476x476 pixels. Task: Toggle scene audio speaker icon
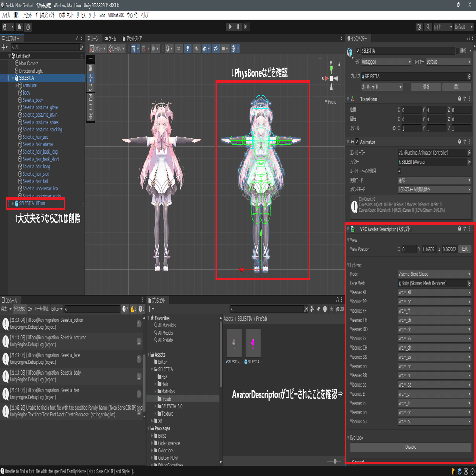(196, 48)
